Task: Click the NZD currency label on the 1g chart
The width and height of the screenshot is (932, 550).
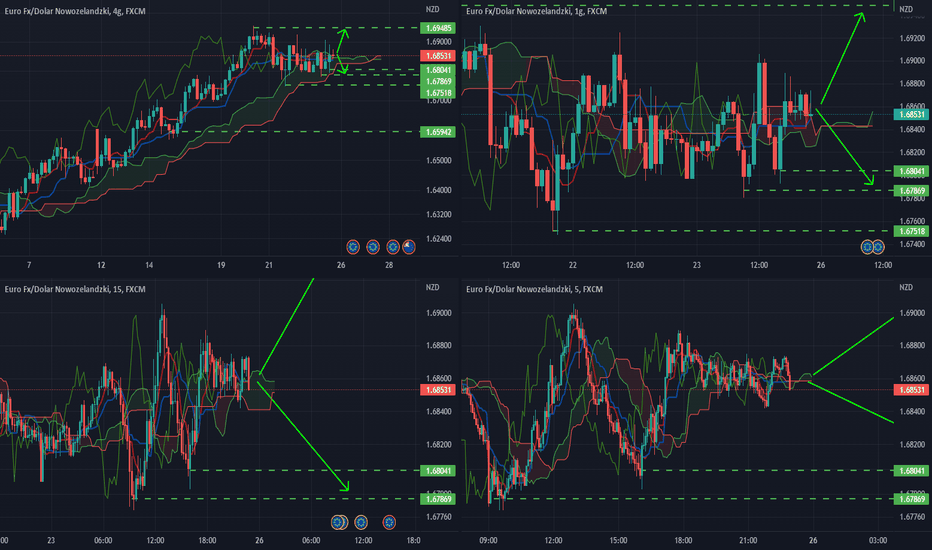Action: [x=906, y=9]
